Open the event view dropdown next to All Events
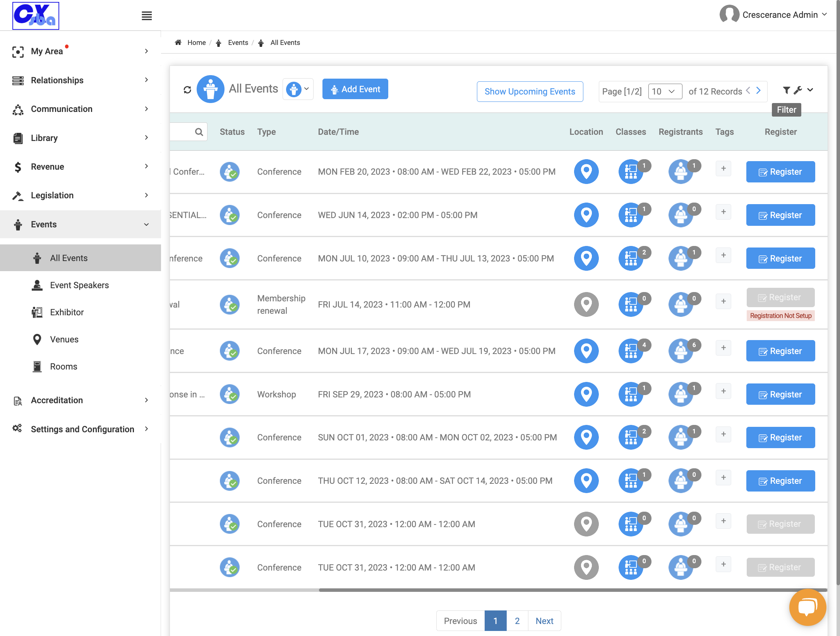840x636 pixels. pyautogui.click(x=298, y=89)
